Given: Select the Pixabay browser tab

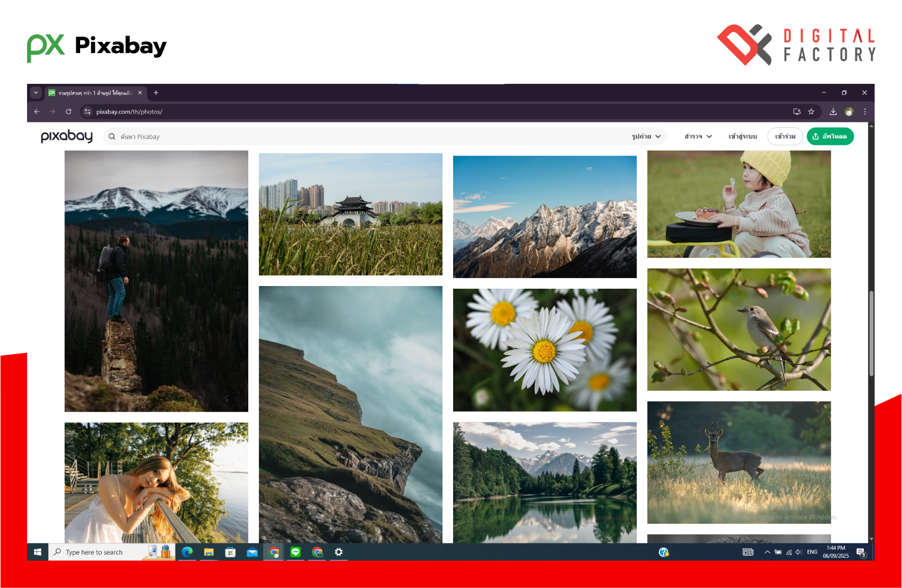Looking at the screenshot, I should tap(94, 93).
